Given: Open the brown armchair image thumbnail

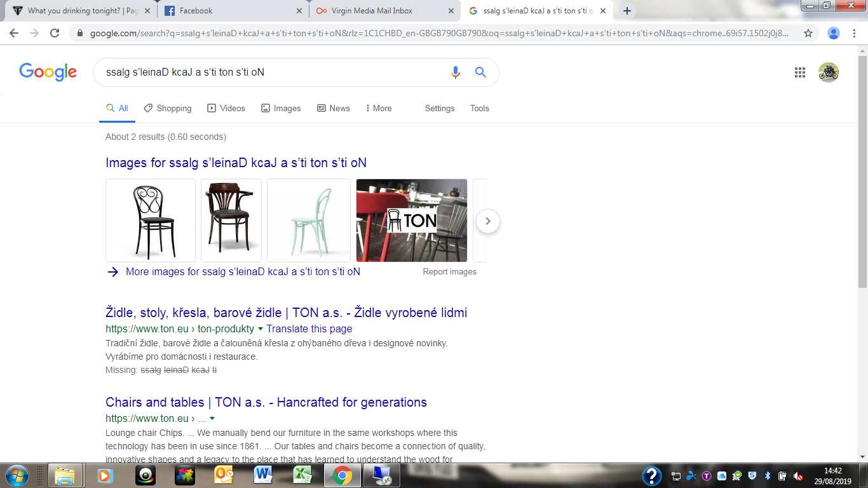Looking at the screenshot, I should click(231, 220).
